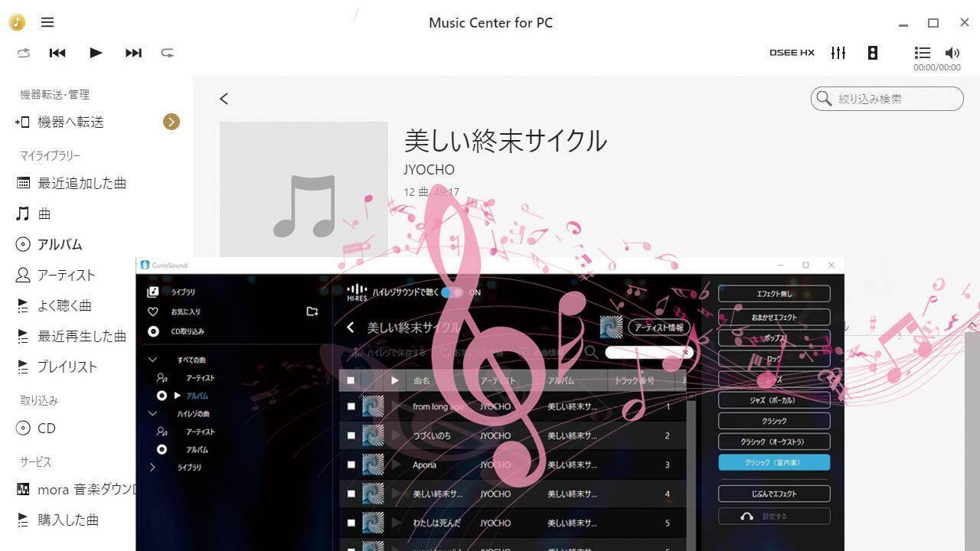Start playback in Music Center
980x551 pixels.
click(x=96, y=53)
